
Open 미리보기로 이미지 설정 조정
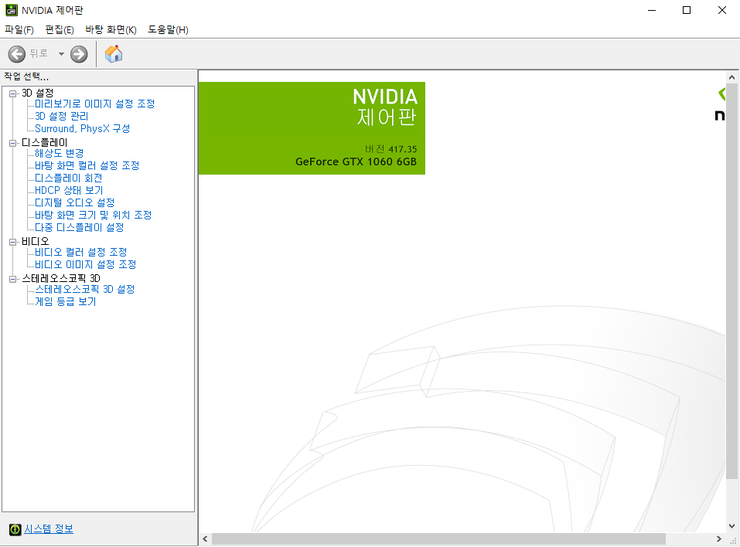(x=94, y=104)
